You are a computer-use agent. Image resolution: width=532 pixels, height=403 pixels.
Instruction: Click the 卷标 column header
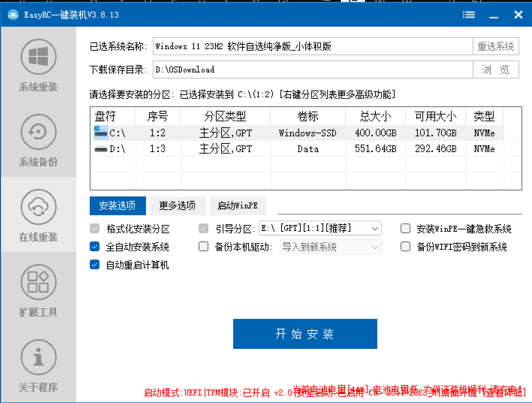point(308,116)
